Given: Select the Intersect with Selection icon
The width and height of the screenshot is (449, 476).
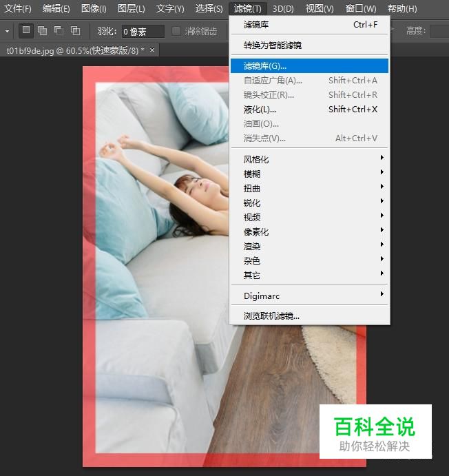Looking at the screenshot, I should 75,31.
